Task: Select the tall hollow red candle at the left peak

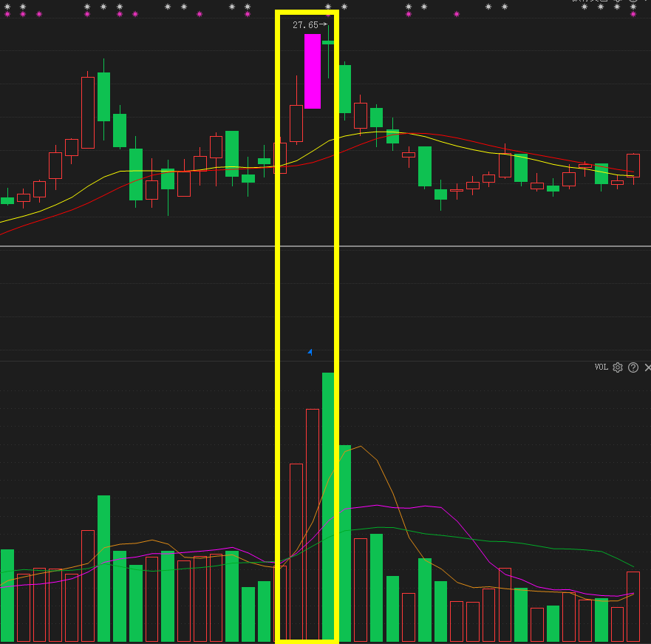Action: 88,112
